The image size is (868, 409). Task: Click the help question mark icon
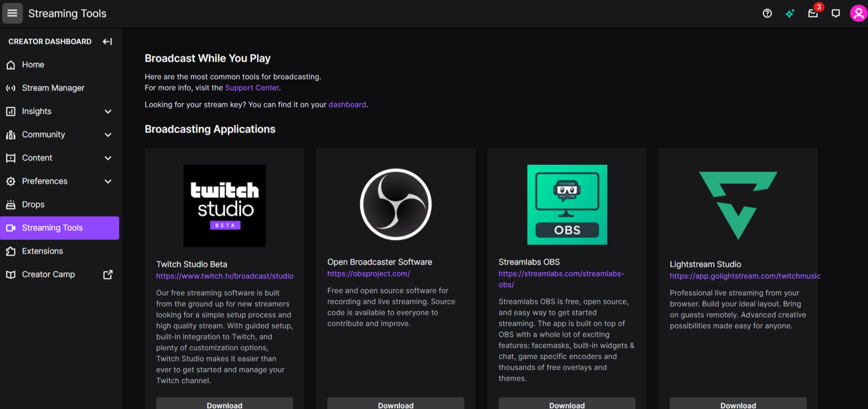pos(767,13)
